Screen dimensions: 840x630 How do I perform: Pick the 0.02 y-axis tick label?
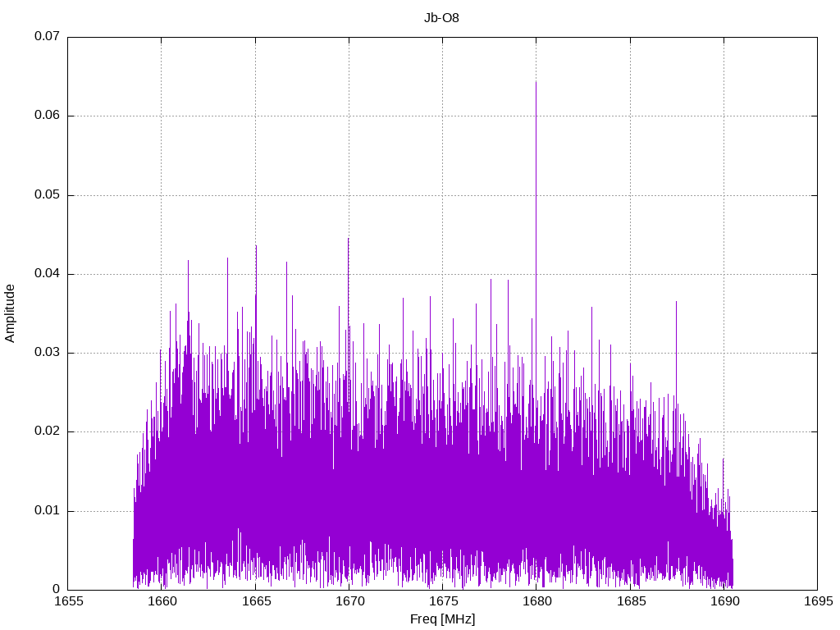click(x=47, y=431)
